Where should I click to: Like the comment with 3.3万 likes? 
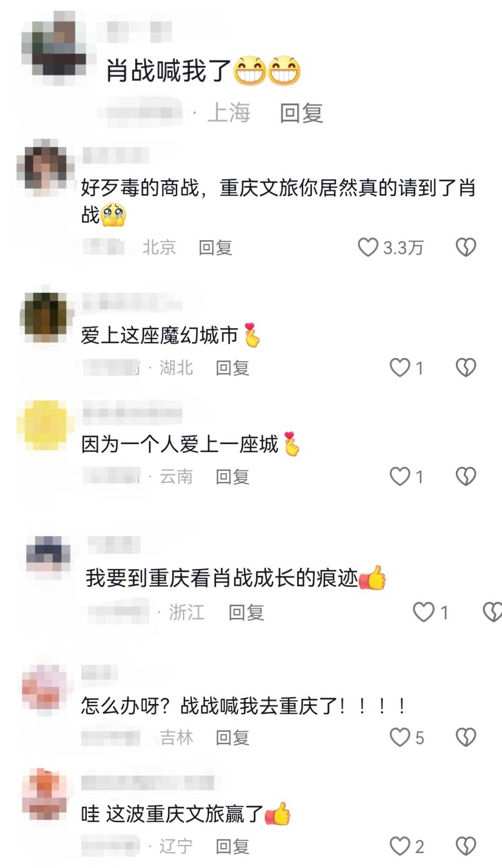pyautogui.click(x=368, y=247)
